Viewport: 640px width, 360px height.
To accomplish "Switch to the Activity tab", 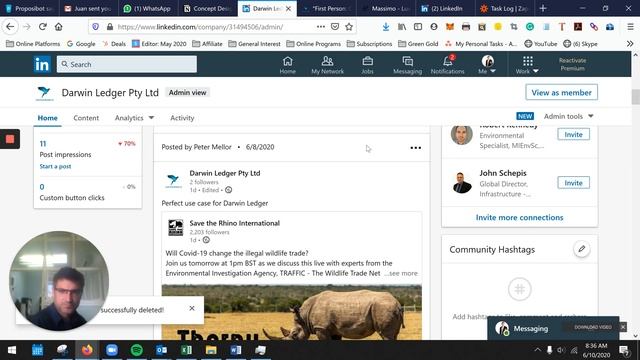I will coord(182,118).
